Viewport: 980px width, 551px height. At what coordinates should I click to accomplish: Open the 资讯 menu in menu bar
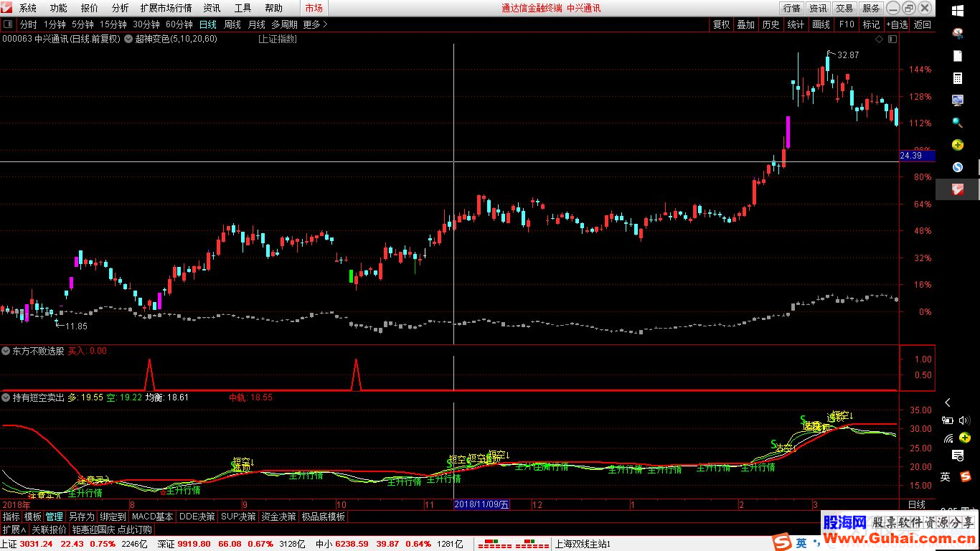click(x=212, y=8)
